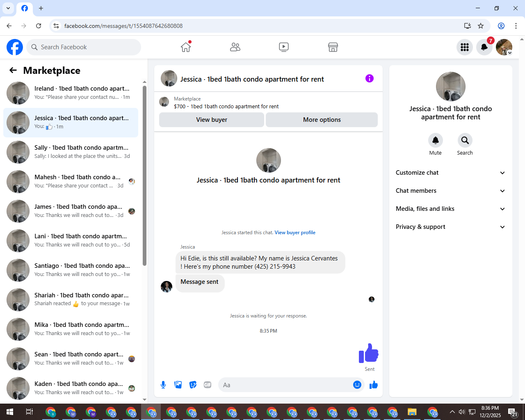Open the Mahesh conversation

[x=71, y=182]
